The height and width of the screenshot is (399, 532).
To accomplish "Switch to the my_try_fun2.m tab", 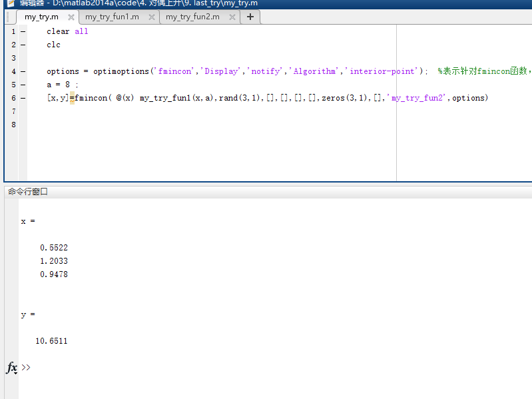I will point(192,17).
